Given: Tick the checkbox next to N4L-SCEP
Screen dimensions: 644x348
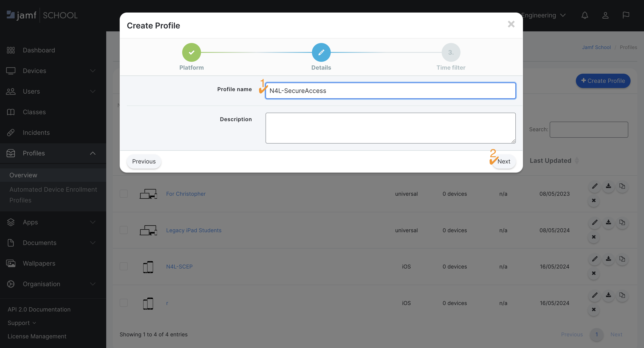Looking at the screenshot, I should (124, 266).
